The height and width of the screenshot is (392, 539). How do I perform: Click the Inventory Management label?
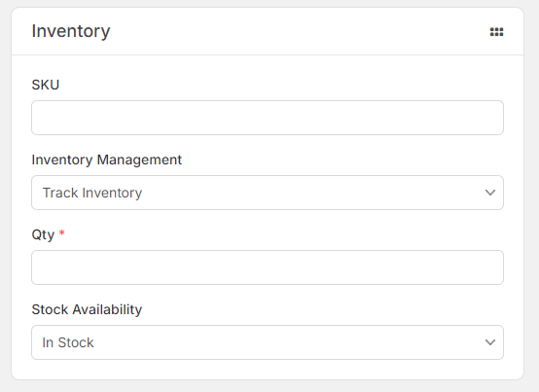[x=107, y=160]
